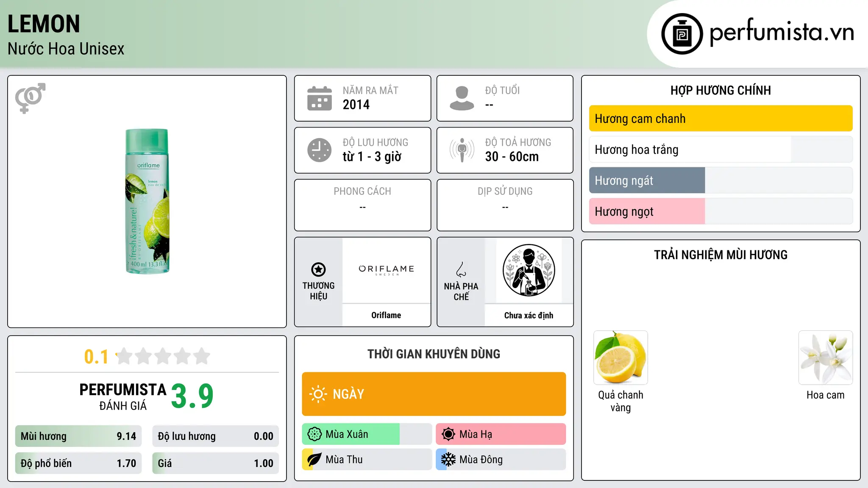Click the Hương ngọt accord bar
The image size is (868, 488).
(721, 211)
